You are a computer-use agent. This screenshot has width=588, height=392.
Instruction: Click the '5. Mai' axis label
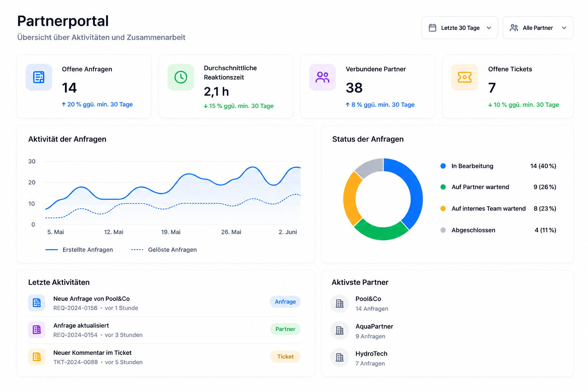tap(56, 232)
